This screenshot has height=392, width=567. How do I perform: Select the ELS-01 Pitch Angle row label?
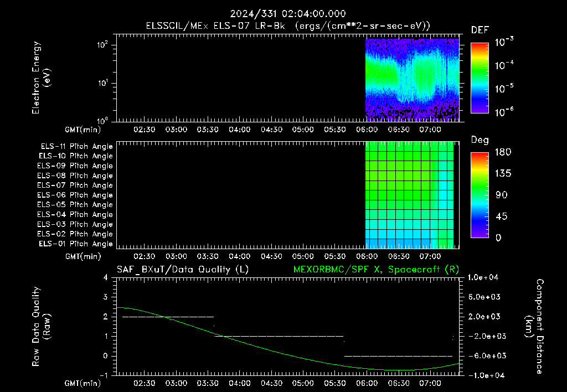pos(76,244)
